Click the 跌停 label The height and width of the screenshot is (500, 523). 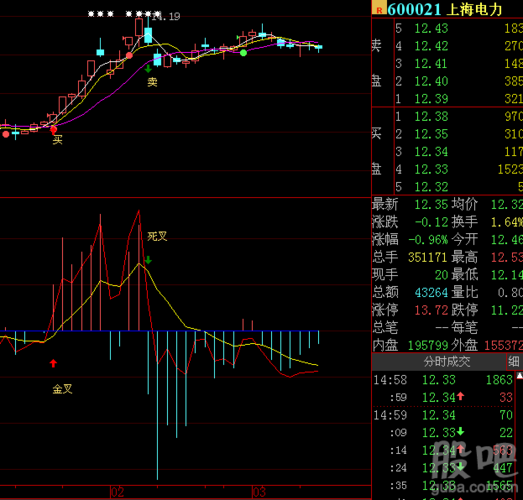tap(465, 311)
